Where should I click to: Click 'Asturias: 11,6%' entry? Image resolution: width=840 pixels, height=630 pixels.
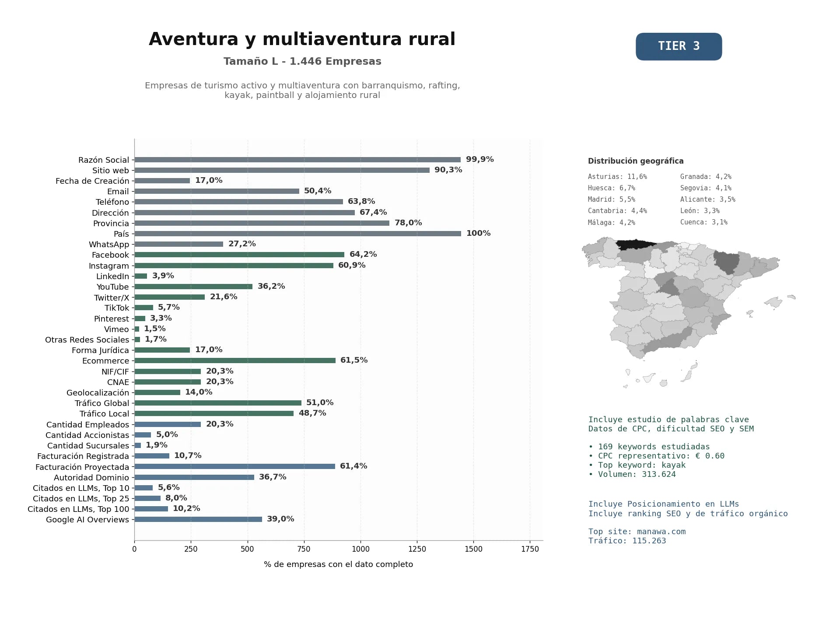[617, 177]
